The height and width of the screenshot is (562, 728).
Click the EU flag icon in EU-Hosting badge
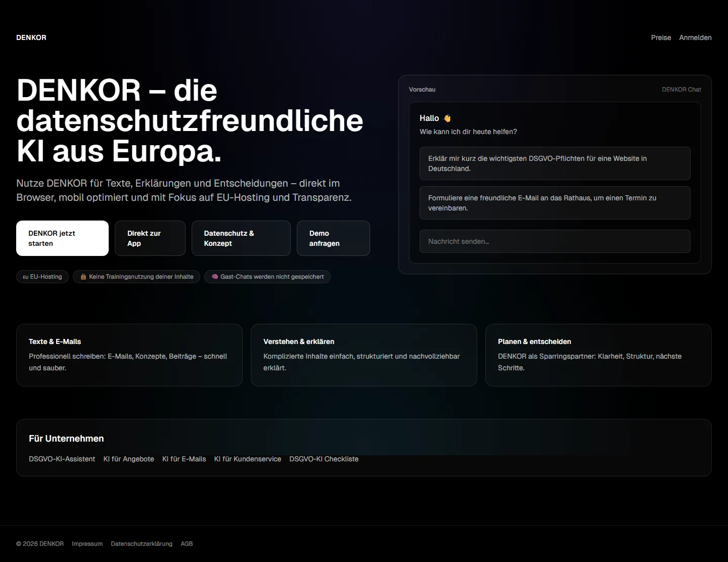(x=26, y=277)
